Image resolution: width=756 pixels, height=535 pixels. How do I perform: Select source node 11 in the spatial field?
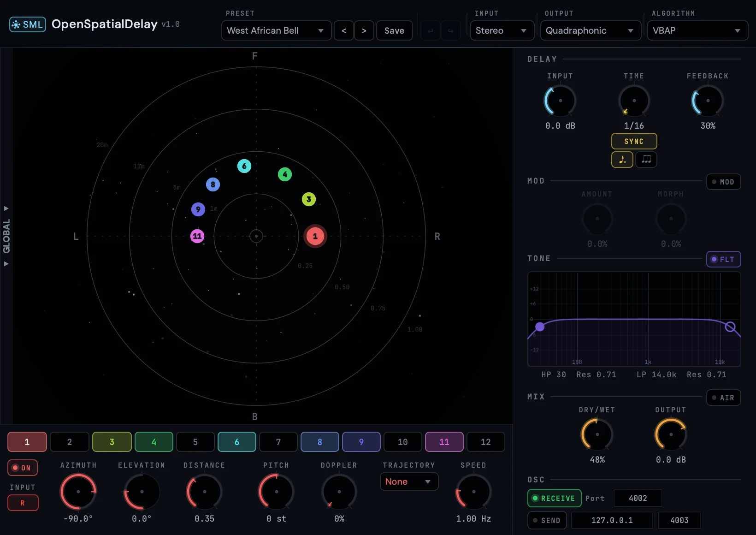[x=197, y=236]
